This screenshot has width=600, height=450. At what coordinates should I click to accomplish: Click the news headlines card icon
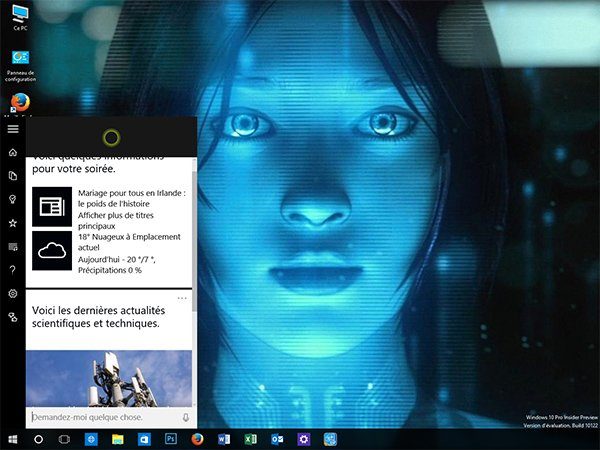click(x=52, y=207)
